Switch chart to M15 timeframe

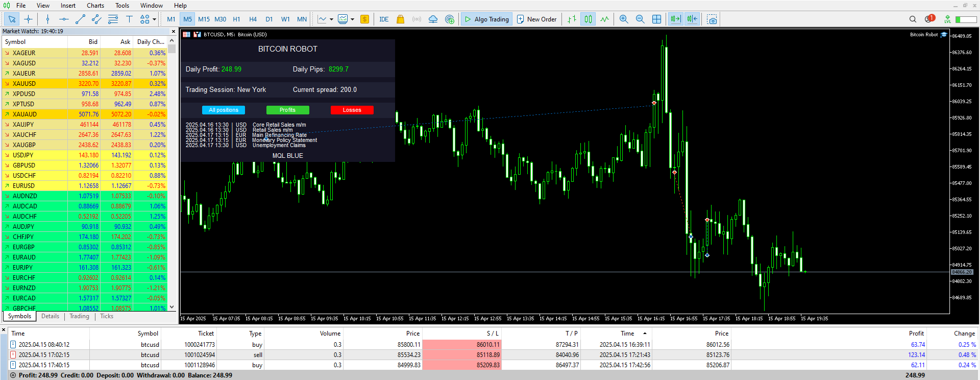(204, 19)
